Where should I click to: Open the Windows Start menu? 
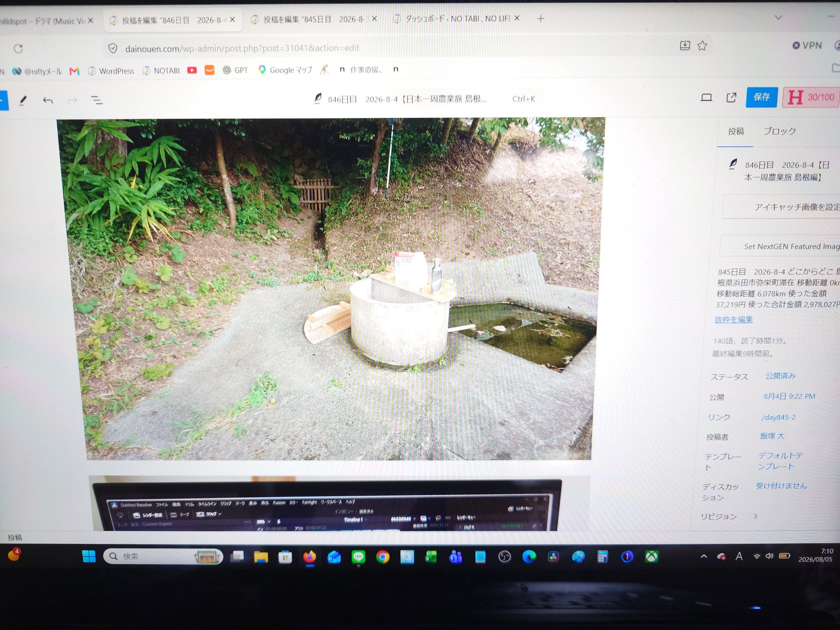[89, 556]
